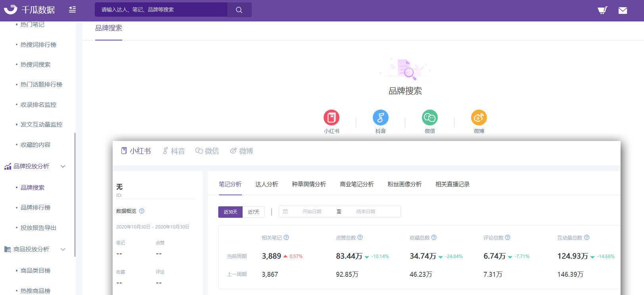This screenshot has height=295, width=644.
Task: Focus the top search input field
Action: [x=161, y=10]
